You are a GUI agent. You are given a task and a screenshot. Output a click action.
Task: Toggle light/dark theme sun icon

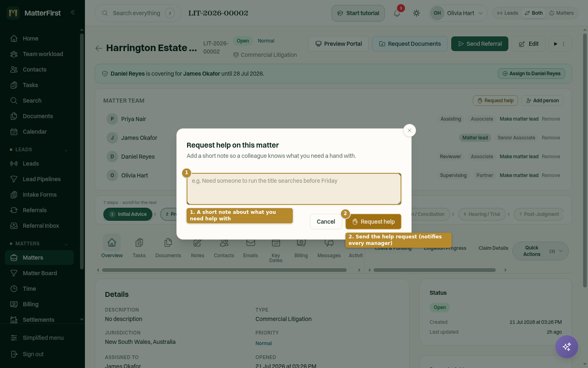[416, 13]
